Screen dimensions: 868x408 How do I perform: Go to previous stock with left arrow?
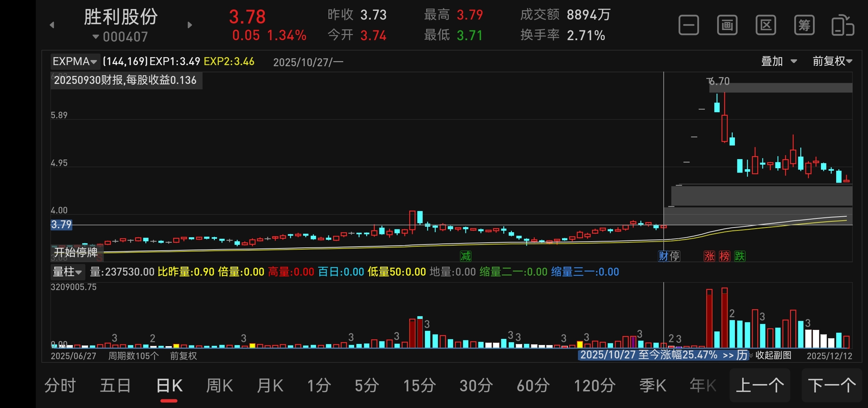(x=52, y=25)
